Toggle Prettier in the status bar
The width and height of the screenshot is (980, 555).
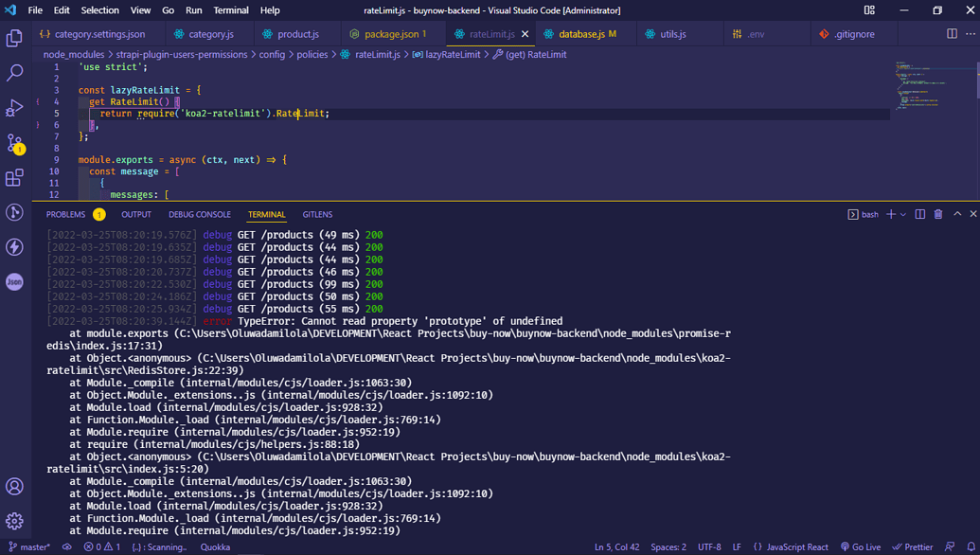pos(912,547)
